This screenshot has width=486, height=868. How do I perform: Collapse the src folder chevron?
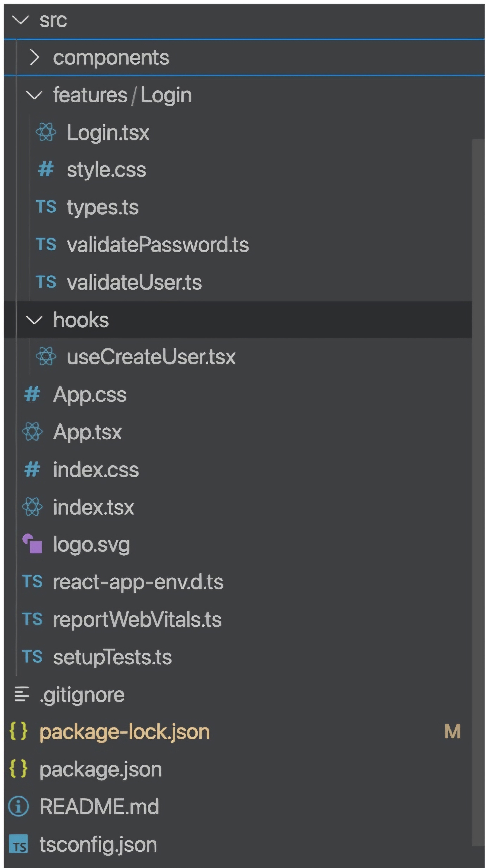21,20
